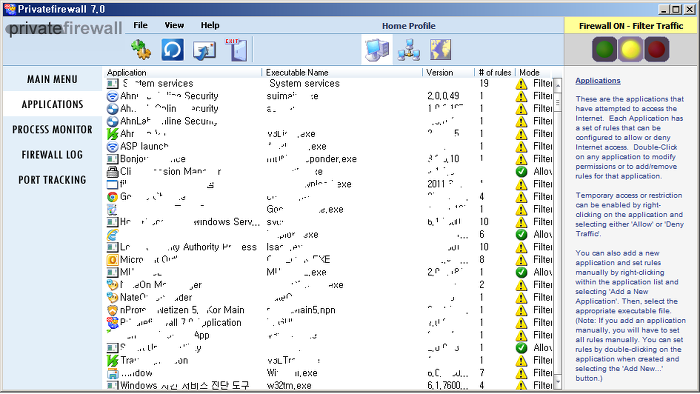
Task: Open the Help menu
Action: coord(210,25)
